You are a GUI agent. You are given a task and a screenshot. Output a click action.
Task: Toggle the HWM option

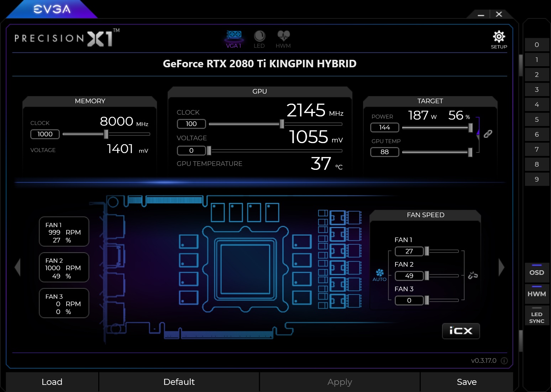pos(536,294)
